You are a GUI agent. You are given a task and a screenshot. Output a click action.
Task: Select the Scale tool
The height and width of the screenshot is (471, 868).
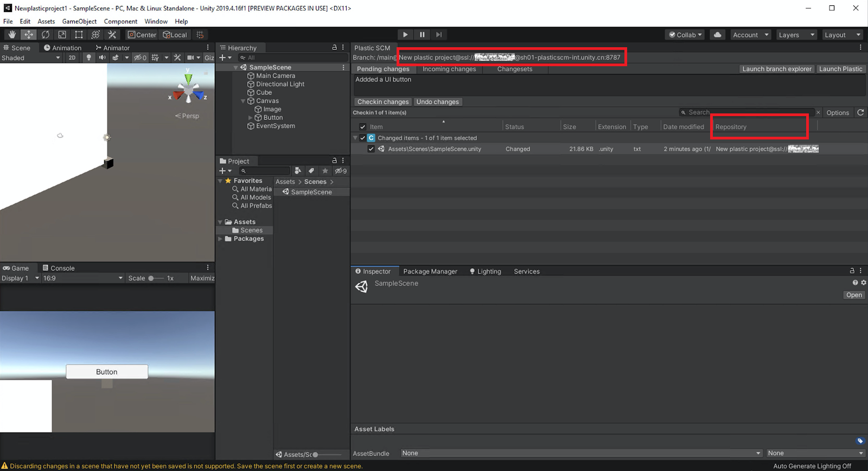click(62, 35)
